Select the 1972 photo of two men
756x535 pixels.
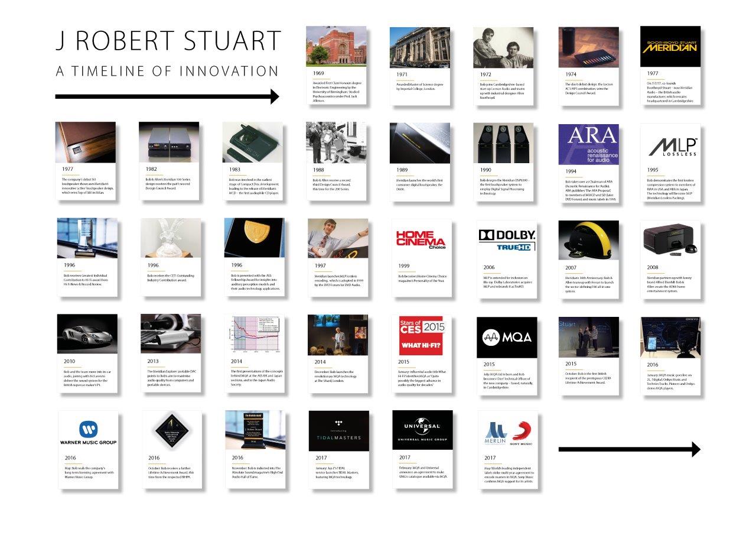click(x=503, y=47)
